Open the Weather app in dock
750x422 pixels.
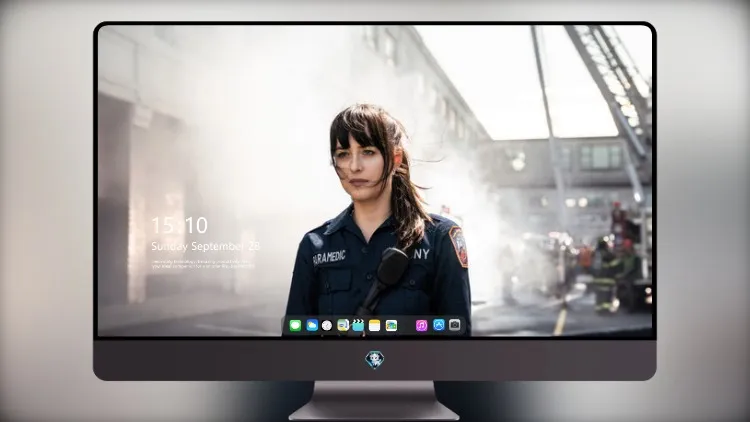pos(312,326)
